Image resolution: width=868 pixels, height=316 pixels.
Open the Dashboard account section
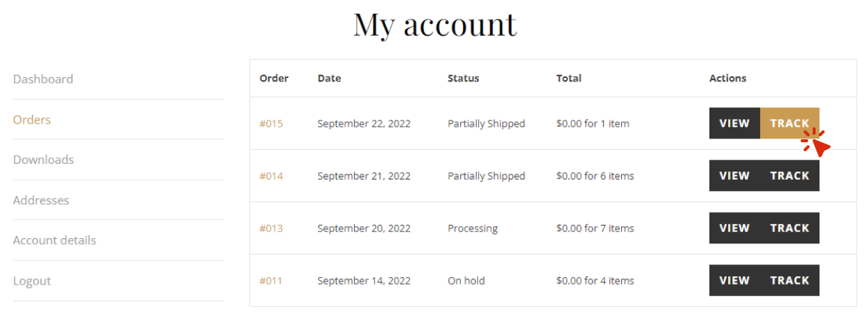tap(43, 79)
